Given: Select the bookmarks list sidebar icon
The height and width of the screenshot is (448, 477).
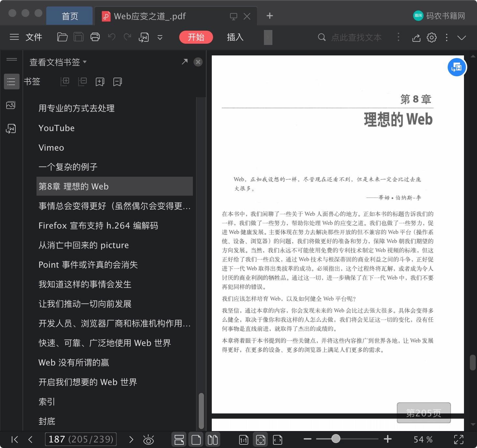Looking at the screenshot, I should click(11, 82).
